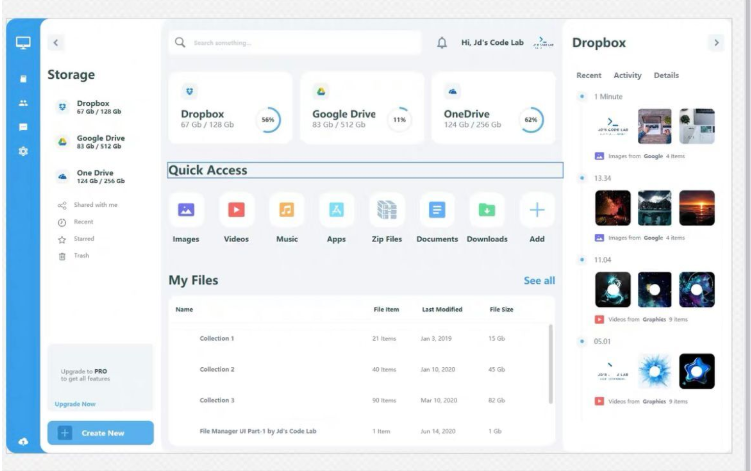Open the star shape thumbnail under 05.01

pyautogui.click(x=697, y=371)
